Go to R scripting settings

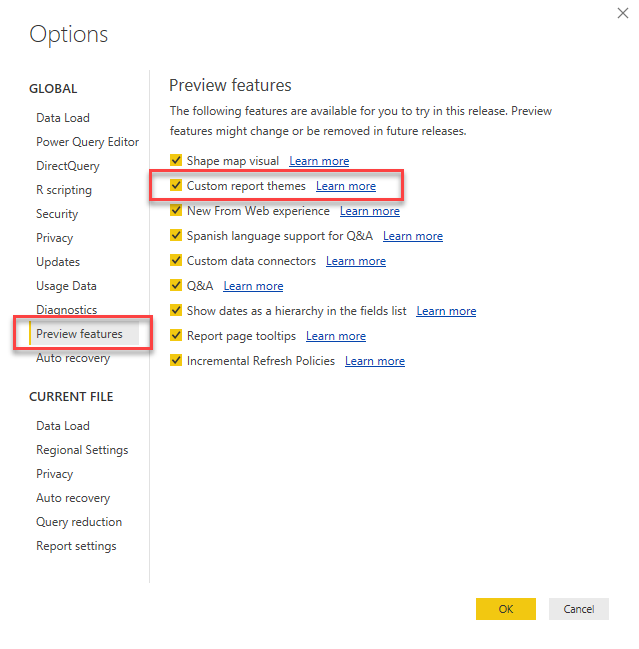click(x=64, y=190)
